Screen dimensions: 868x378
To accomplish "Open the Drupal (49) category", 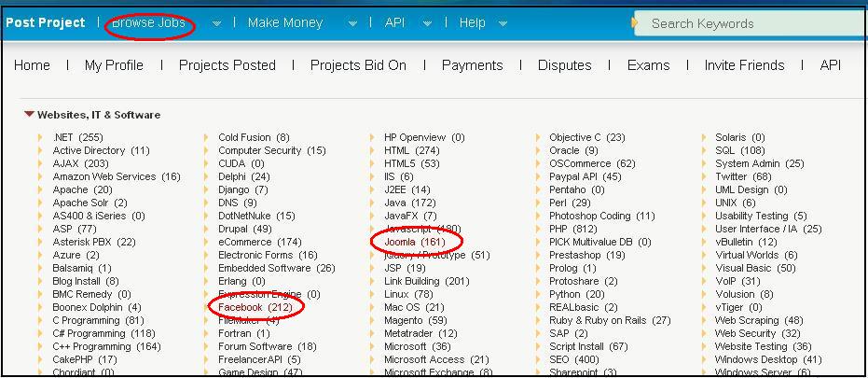I will pyautogui.click(x=245, y=229).
